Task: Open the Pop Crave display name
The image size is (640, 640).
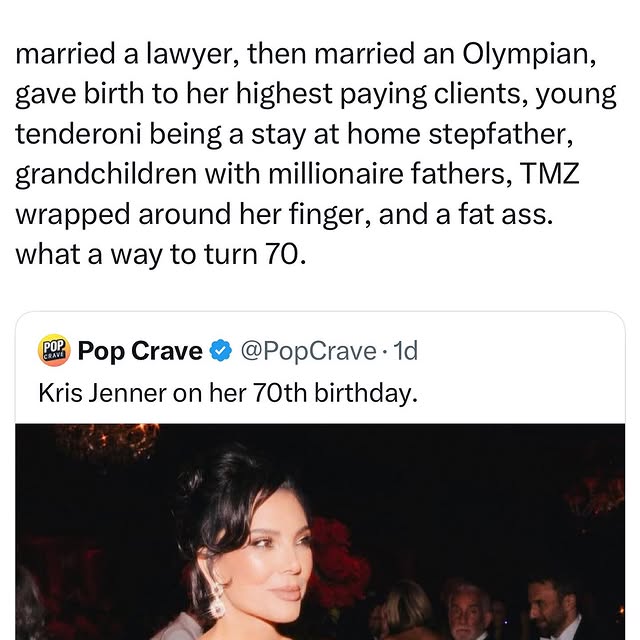Action: pos(140,352)
